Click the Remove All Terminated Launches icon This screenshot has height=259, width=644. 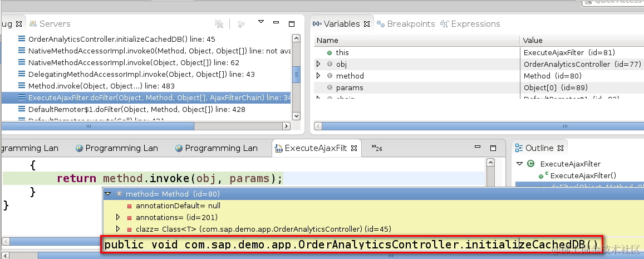click(219, 25)
